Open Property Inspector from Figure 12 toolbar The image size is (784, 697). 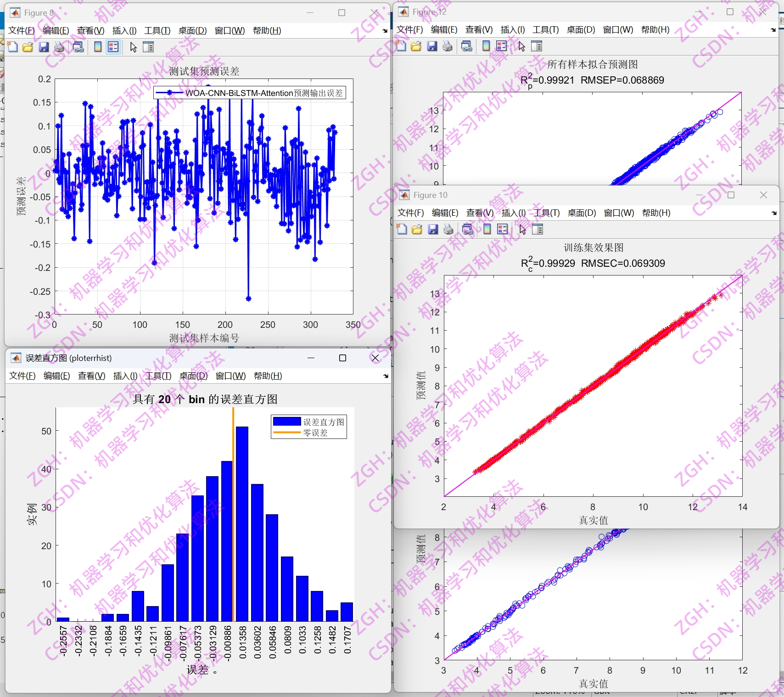pos(537,46)
